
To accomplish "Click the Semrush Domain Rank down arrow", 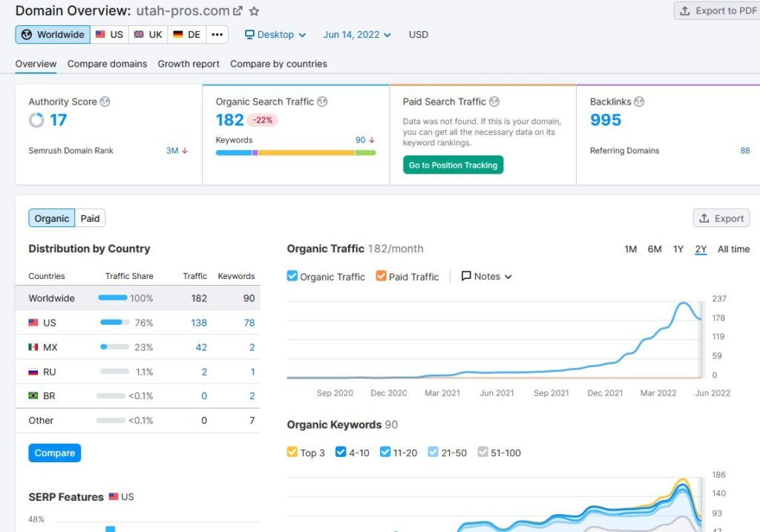I will click(185, 151).
